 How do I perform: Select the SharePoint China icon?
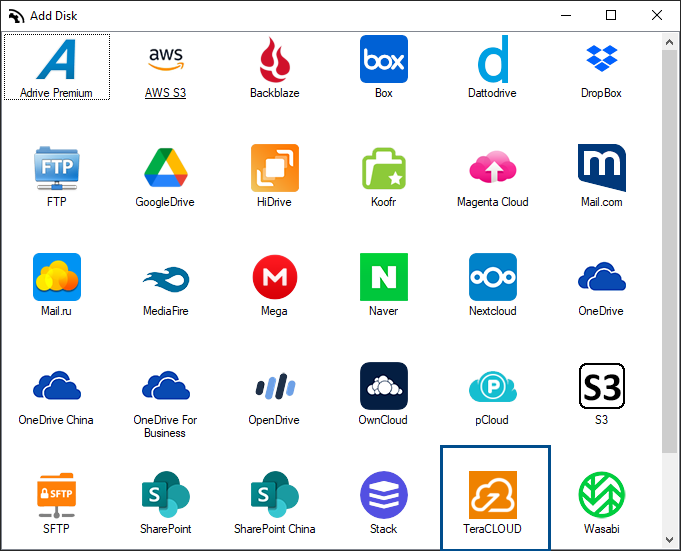click(275, 495)
